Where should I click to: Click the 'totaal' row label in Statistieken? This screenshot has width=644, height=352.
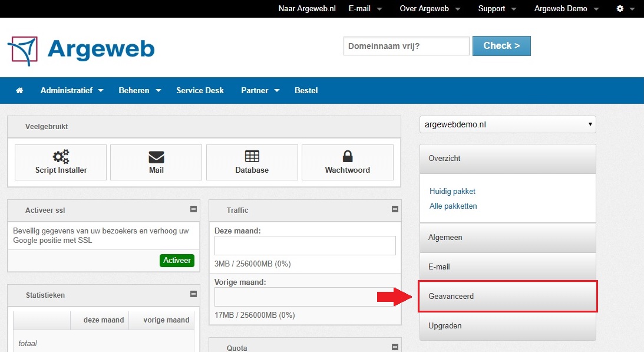click(x=28, y=343)
